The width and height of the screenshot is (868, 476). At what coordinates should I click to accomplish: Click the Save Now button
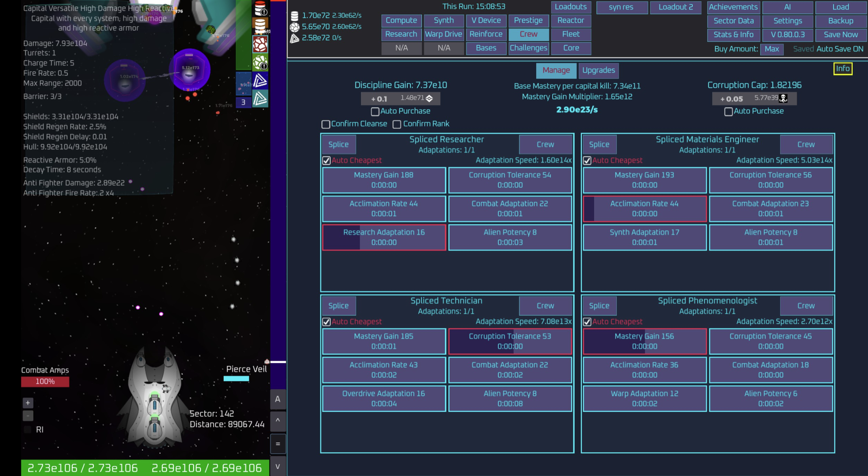pos(840,35)
